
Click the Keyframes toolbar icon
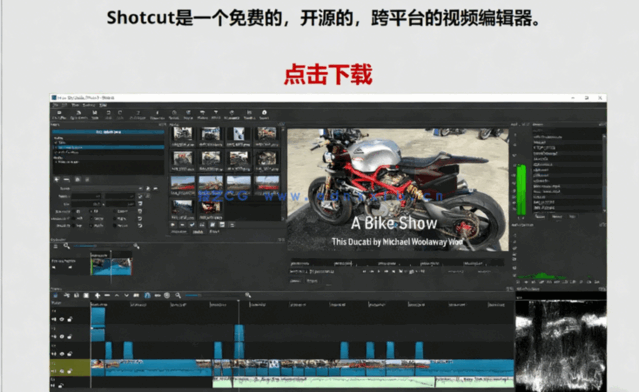pyautogui.click(x=231, y=115)
